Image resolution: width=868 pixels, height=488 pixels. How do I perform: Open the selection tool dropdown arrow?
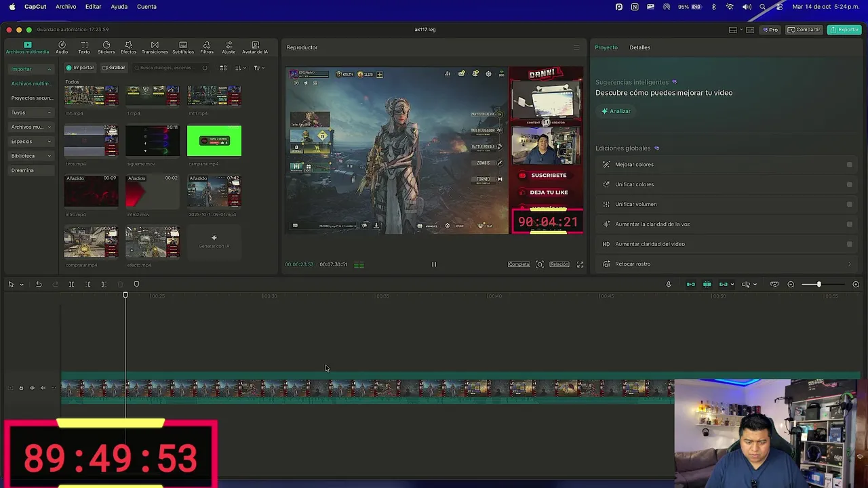[22, 285]
